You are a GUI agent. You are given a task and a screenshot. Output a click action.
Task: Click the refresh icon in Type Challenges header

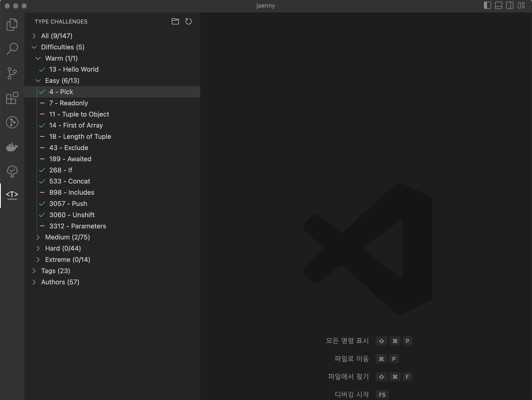(188, 21)
